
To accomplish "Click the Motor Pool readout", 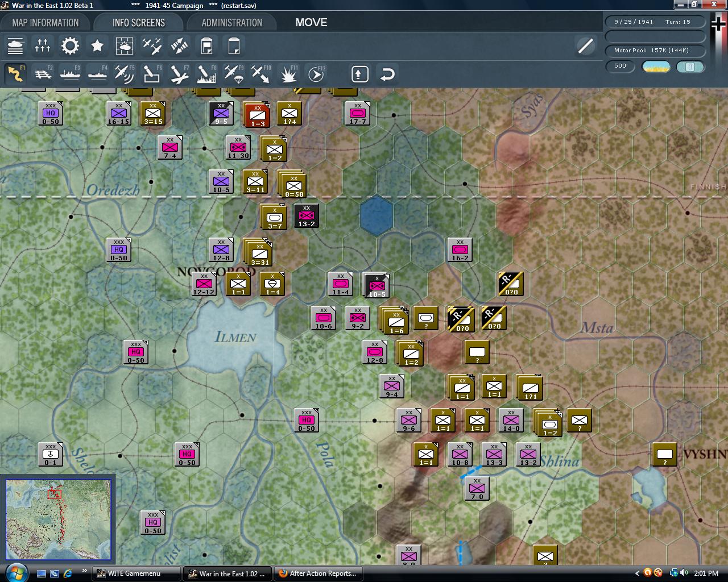I will point(655,51).
